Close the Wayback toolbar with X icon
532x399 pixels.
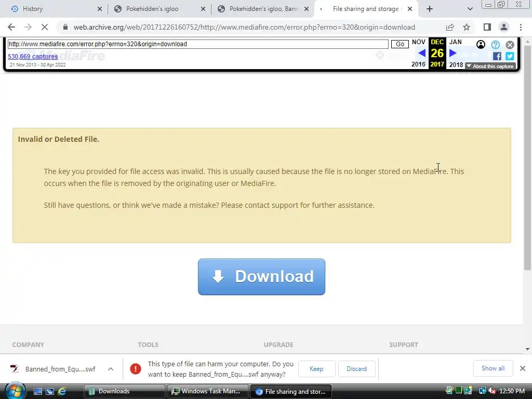510,45
